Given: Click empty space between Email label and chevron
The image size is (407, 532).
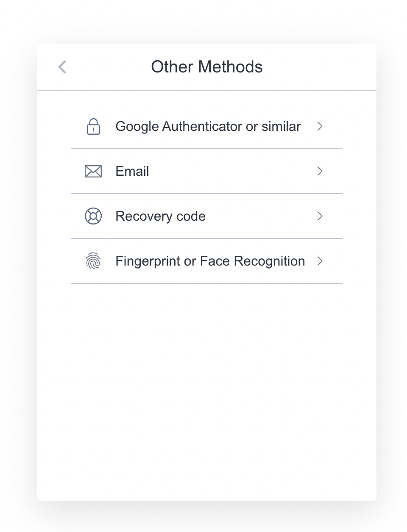Looking at the screenshot, I should point(233,171).
